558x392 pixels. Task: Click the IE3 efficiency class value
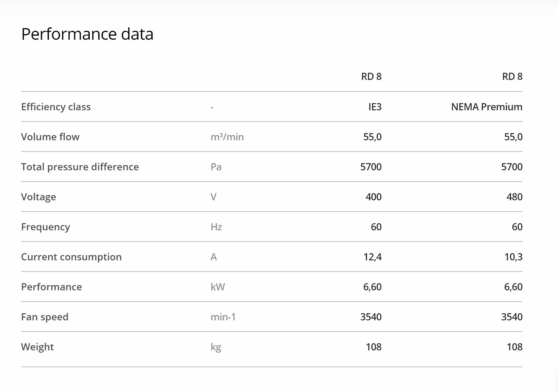click(x=375, y=107)
